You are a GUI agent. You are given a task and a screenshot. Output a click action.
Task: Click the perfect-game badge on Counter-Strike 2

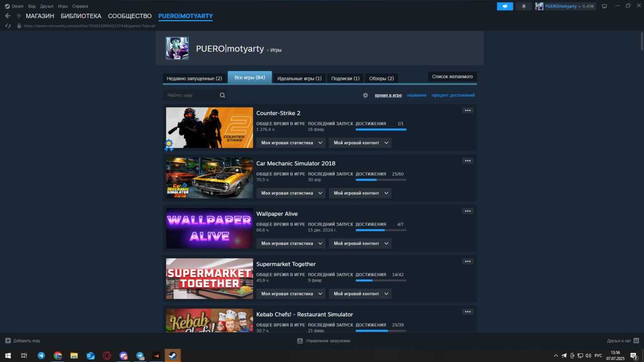169,145
